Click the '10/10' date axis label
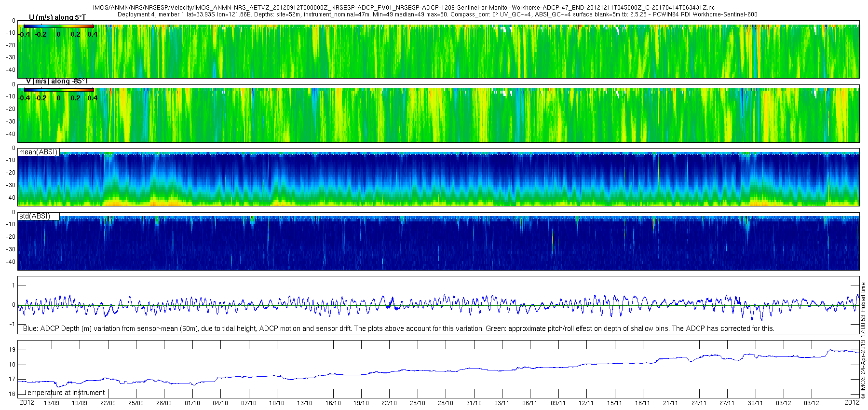This screenshot has width=868, height=410. coord(277,403)
